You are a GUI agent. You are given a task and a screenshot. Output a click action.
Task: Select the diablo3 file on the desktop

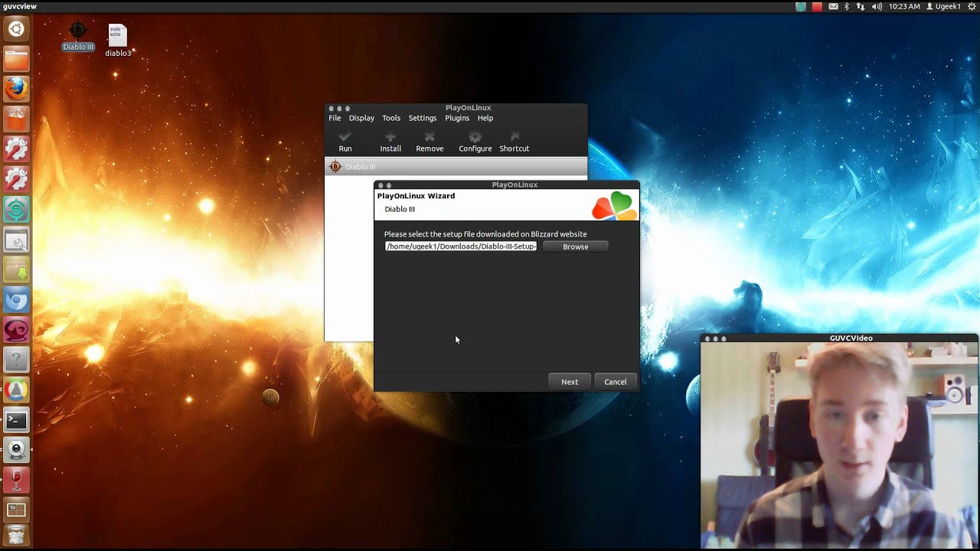(117, 40)
